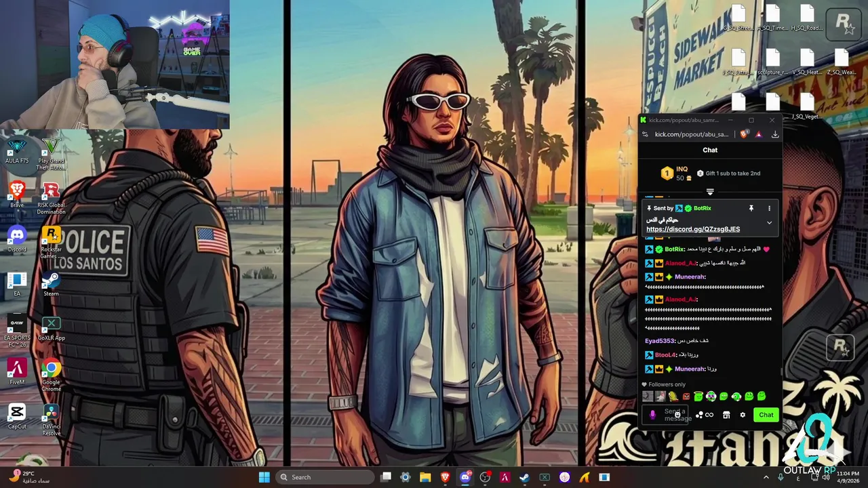Launch Rockstar Games Launcher desktop icon
The width and height of the screenshot is (868, 488).
[52, 243]
